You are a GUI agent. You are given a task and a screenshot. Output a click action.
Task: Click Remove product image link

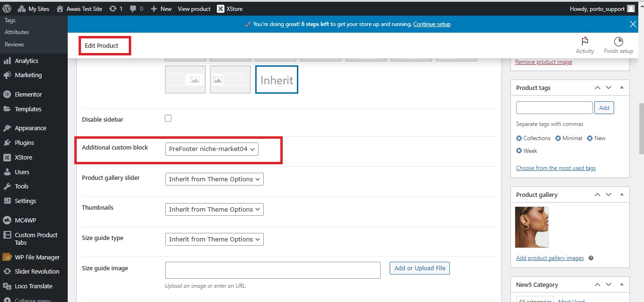pyautogui.click(x=544, y=62)
